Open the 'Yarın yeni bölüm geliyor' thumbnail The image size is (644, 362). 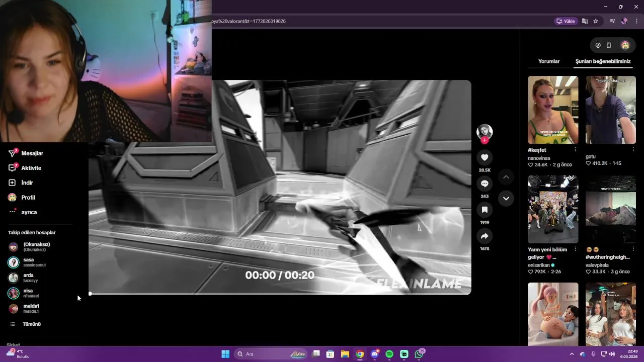click(553, 209)
